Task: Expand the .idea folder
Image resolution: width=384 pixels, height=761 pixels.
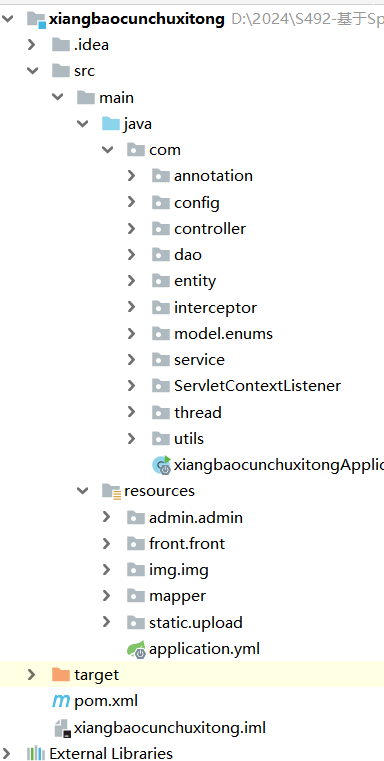Action: [x=32, y=45]
